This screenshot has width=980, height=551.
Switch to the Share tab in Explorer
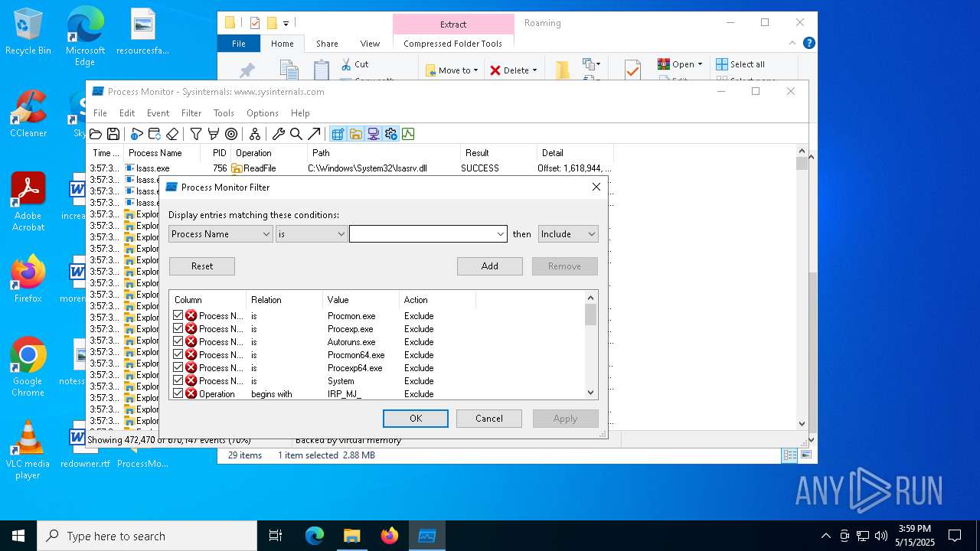click(x=327, y=44)
